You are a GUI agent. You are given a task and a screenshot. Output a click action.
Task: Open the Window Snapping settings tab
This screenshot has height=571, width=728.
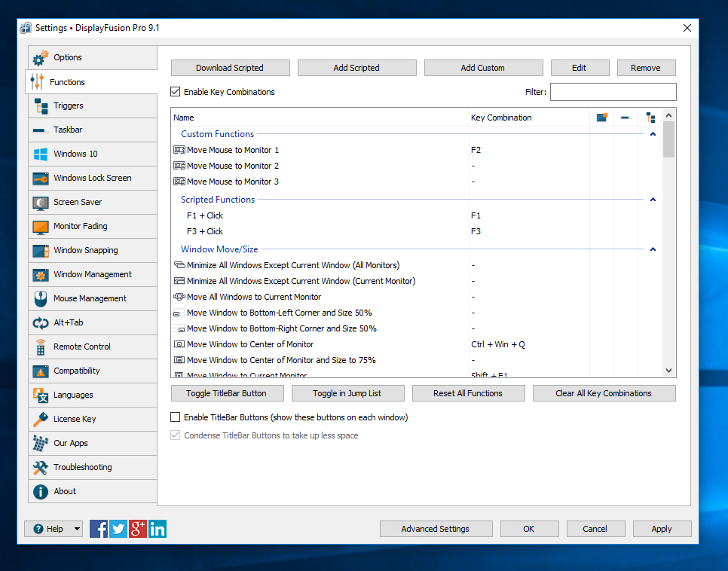tap(85, 250)
